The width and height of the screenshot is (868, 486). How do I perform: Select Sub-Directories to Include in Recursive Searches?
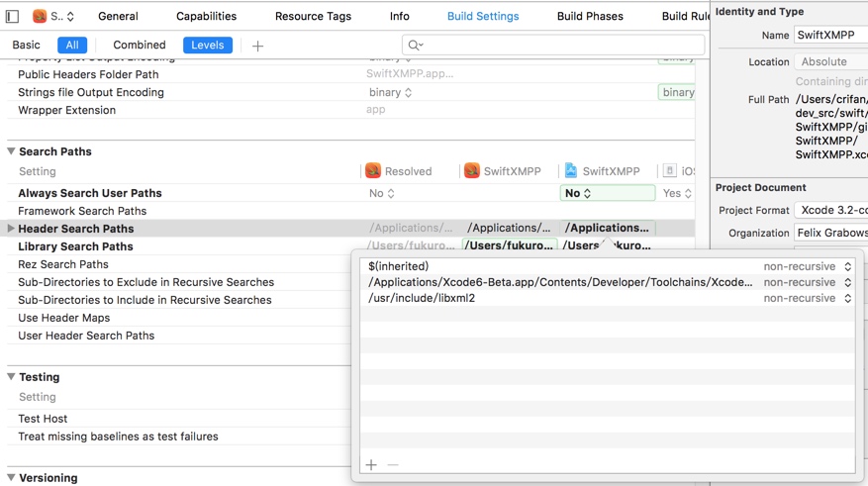(145, 300)
